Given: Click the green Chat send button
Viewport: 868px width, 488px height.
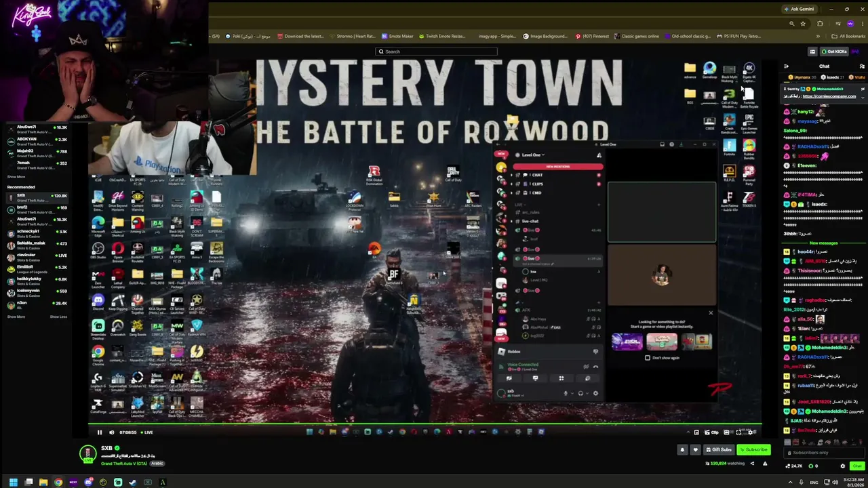Looking at the screenshot, I should (x=857, y=466).
